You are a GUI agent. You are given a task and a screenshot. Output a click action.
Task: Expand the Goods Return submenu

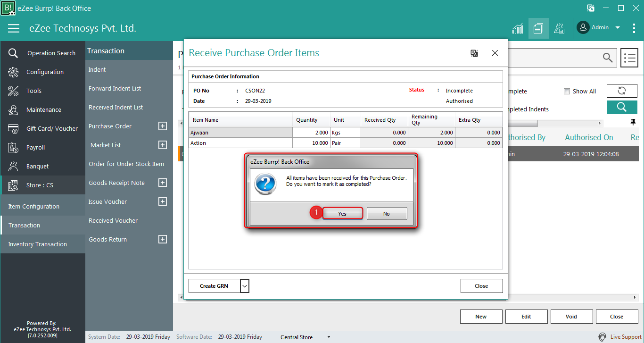(x=163, y=239)
